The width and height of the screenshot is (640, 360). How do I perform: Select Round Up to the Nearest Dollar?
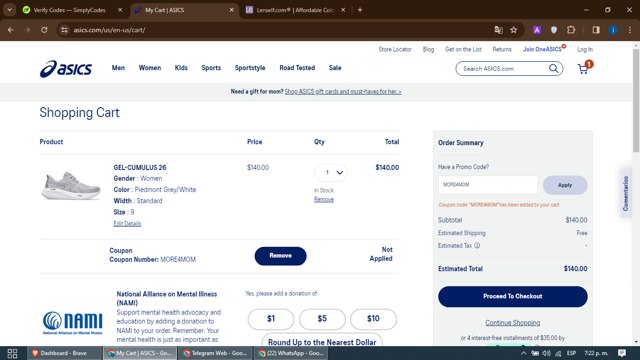point(322,340)
